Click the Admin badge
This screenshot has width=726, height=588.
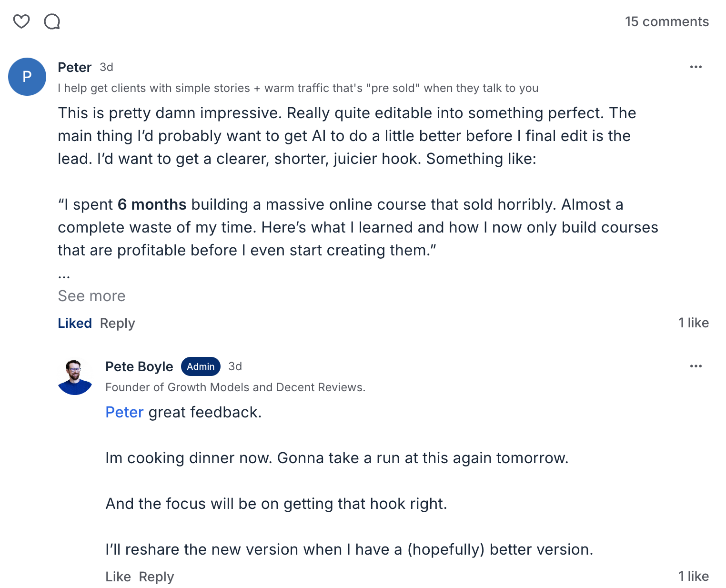[201, 366]
